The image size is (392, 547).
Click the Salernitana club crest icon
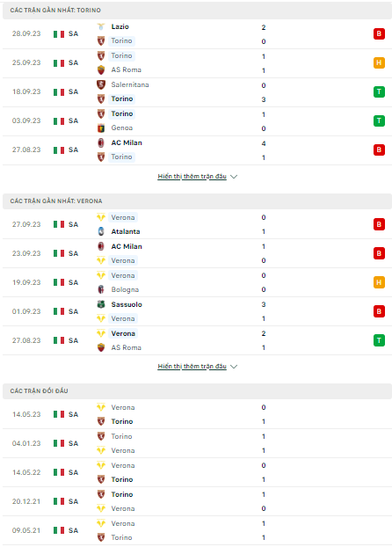point(101,84)
